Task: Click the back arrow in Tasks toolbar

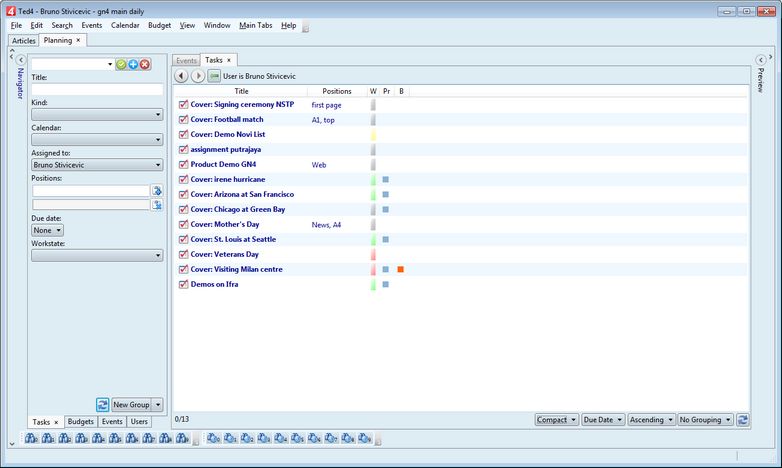Action: (181, 76)
